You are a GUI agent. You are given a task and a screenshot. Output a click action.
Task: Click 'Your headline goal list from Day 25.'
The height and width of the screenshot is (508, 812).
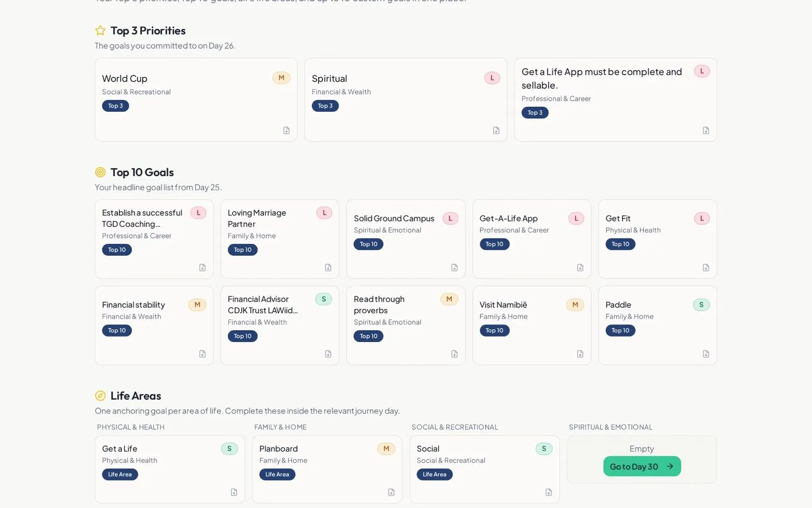point(158,187)
